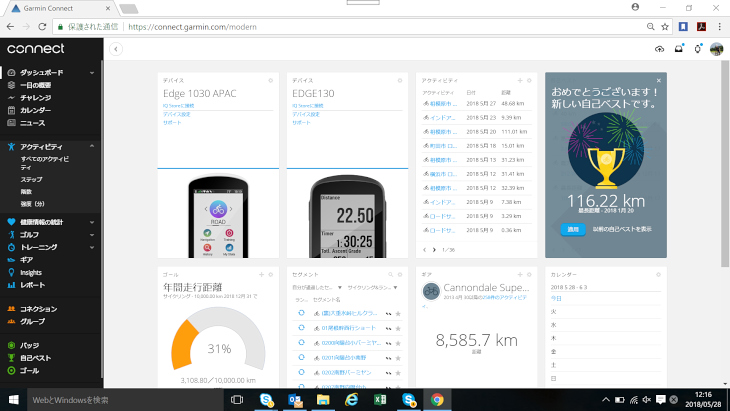Reload the page in Chrome
The width and height of the screenshot is (730, 411).
42,27
